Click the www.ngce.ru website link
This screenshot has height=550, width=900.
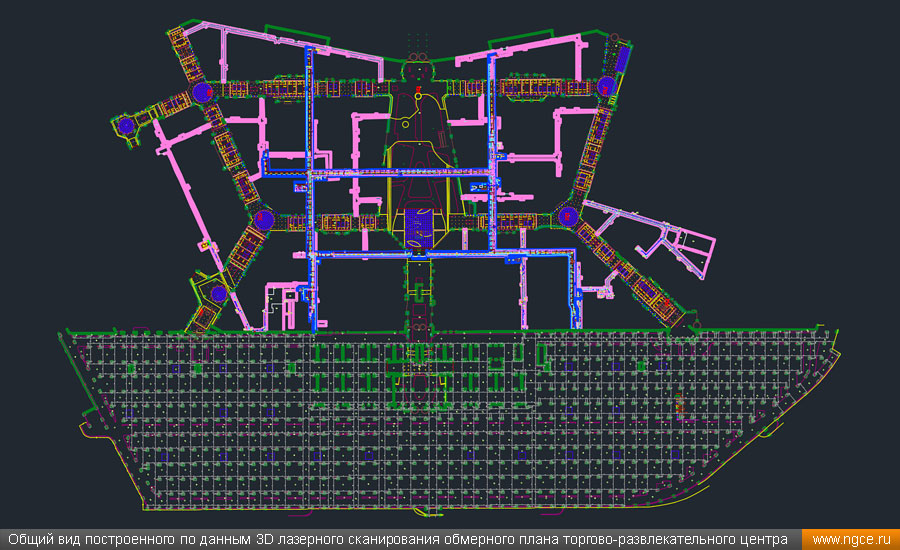pyautogui.click(x=851, y=540)
